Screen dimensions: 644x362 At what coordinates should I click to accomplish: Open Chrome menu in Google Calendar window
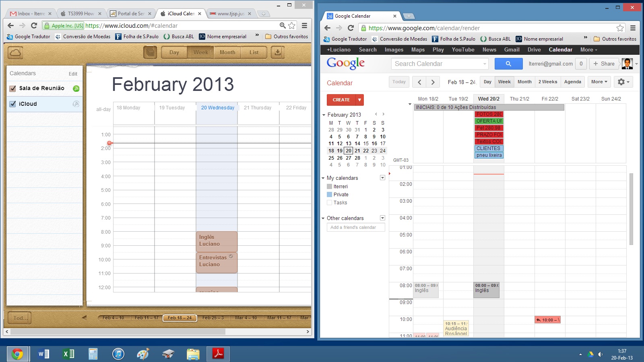(633, 28)
